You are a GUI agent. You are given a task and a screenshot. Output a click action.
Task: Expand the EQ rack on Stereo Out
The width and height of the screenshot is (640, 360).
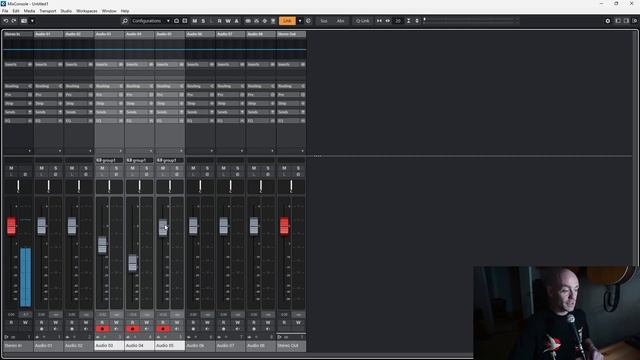(x=291, y=121)
